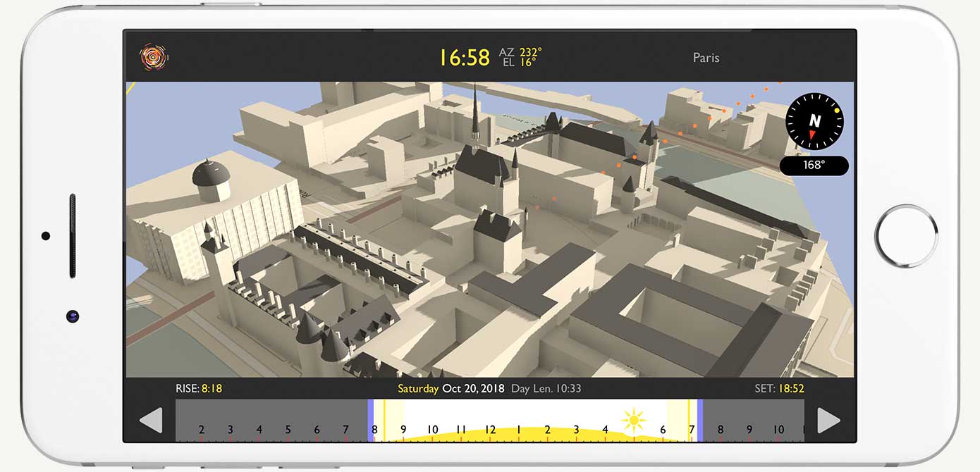Viewport: 980px width, 472px height.
Task: Click the blue sunset marker on the timeline
Action: pyautogui.click(x=700, y=421)
